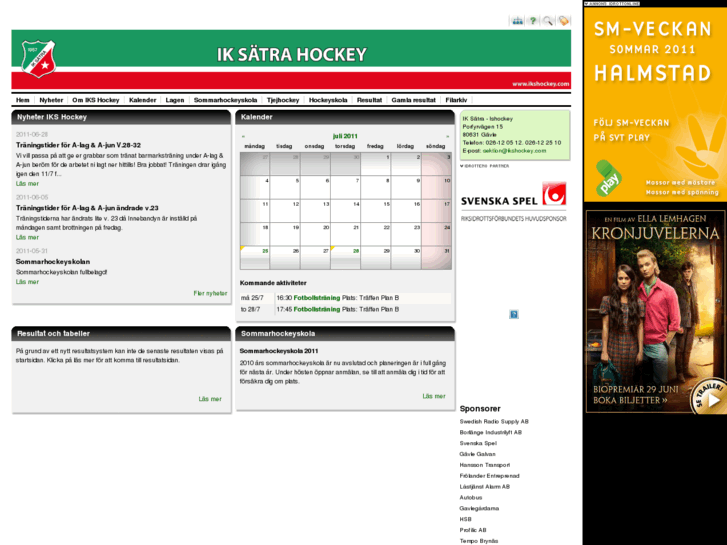
Task: Open sponsor Svenska Spel in list
Action: click(478, 443)
